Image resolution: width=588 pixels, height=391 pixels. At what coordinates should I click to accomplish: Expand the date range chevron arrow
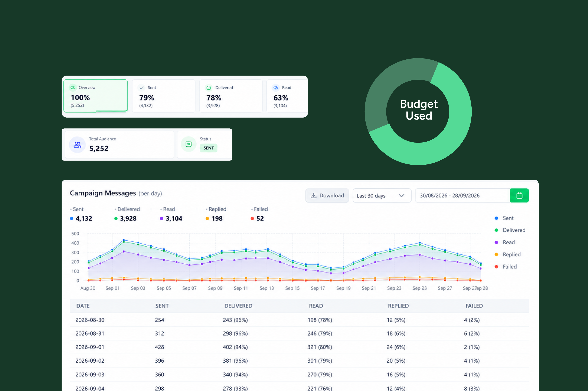point(401,195)
